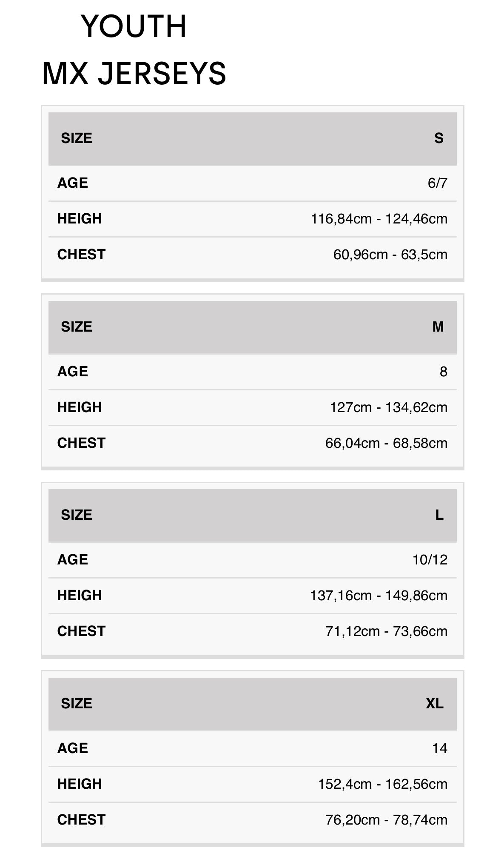Screen dimensions: 504x865
Task: Click the age value 10/12
Action: (430, 560)
